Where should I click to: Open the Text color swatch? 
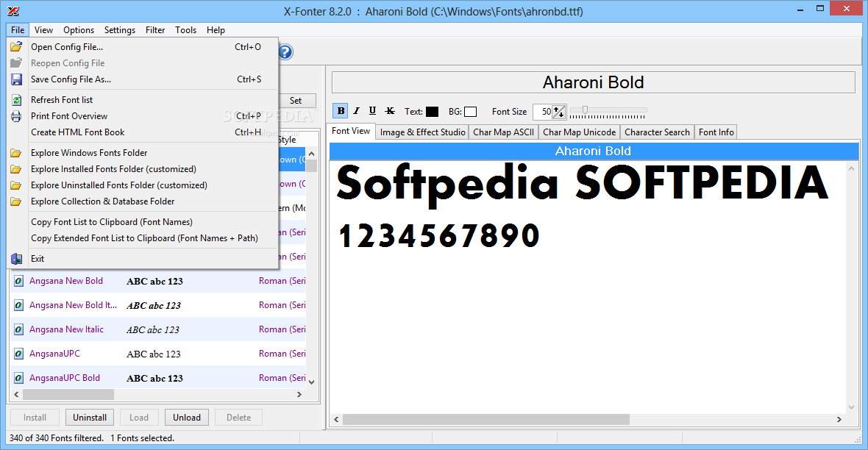[x=433, y=112]
